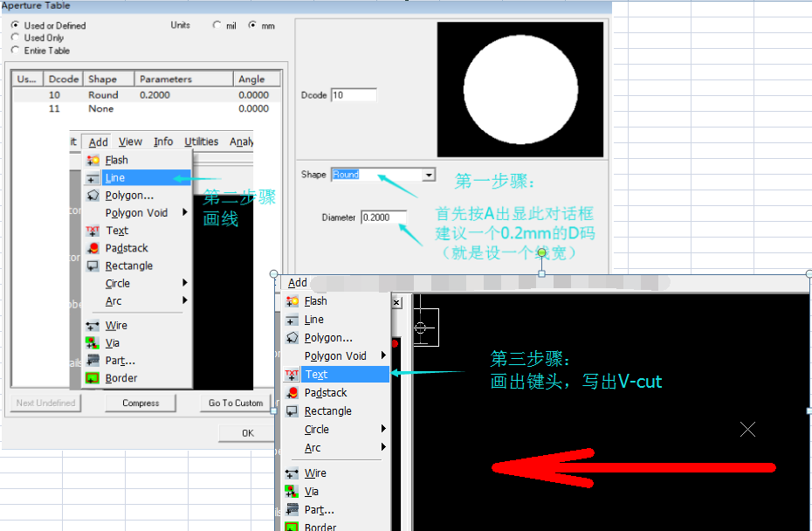Click the Flash icon in upper Add menu
Viewport: 812px width, 531px height.
click(x=93, y=161)
